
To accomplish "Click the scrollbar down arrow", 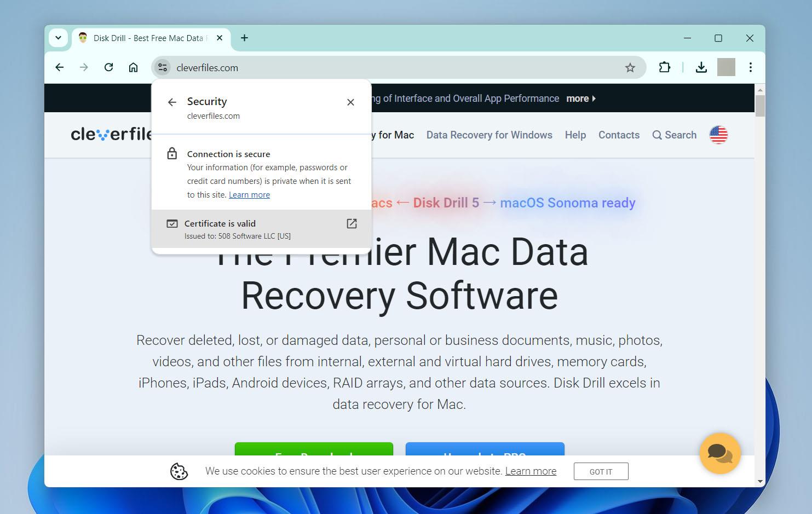I will click(760, 481).
